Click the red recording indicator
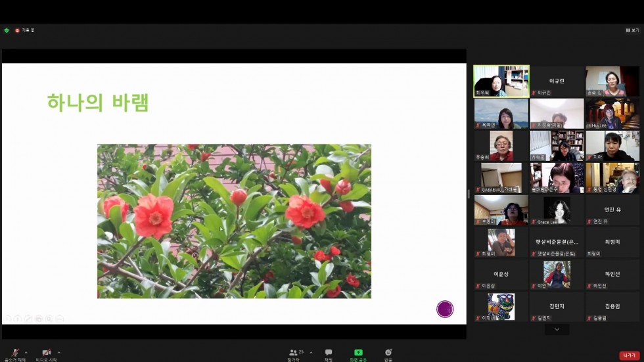The width and height of the screenshot is (644, 362). pos(18,30)
